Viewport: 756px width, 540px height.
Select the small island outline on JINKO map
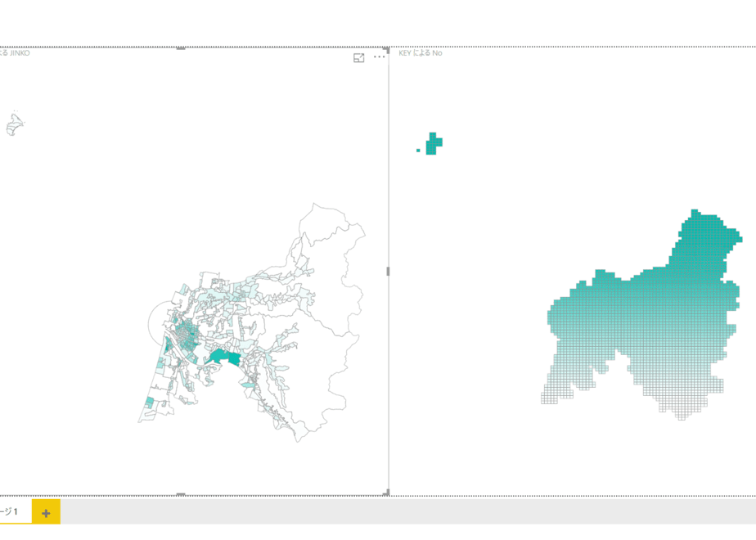15,124
